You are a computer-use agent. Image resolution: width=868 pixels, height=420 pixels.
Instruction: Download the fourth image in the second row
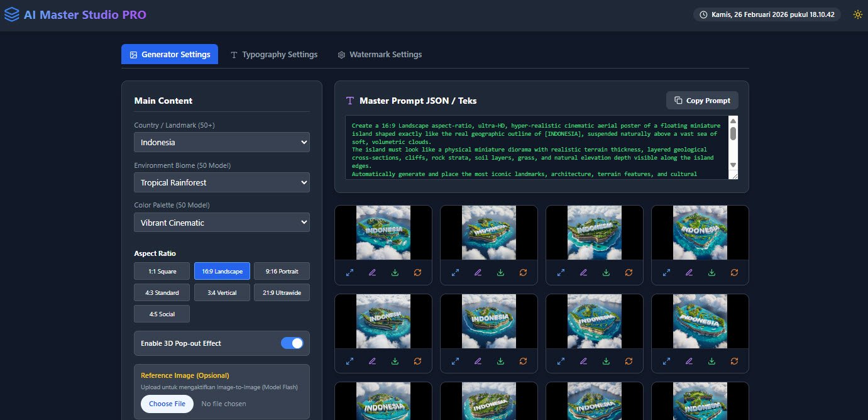(x=712, y=361)
